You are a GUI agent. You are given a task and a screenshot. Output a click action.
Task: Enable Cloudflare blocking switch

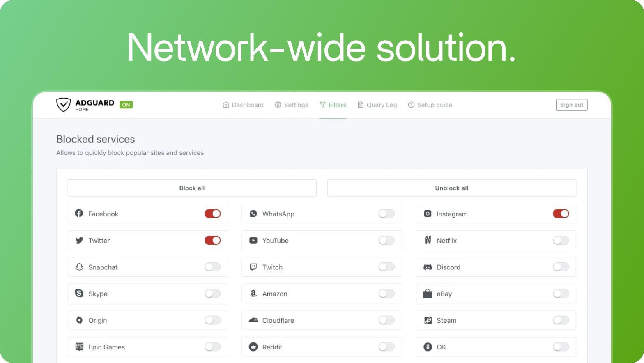tap(386, 320)
